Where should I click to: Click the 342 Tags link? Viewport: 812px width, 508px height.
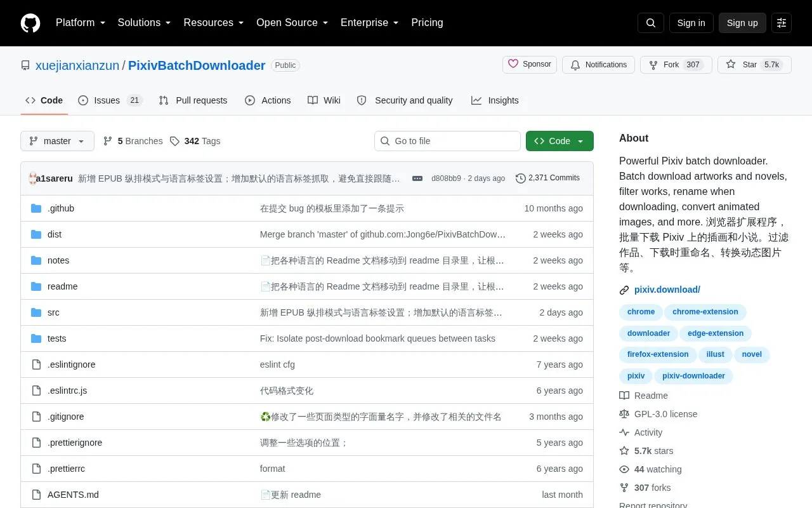[x=195, y=141]
